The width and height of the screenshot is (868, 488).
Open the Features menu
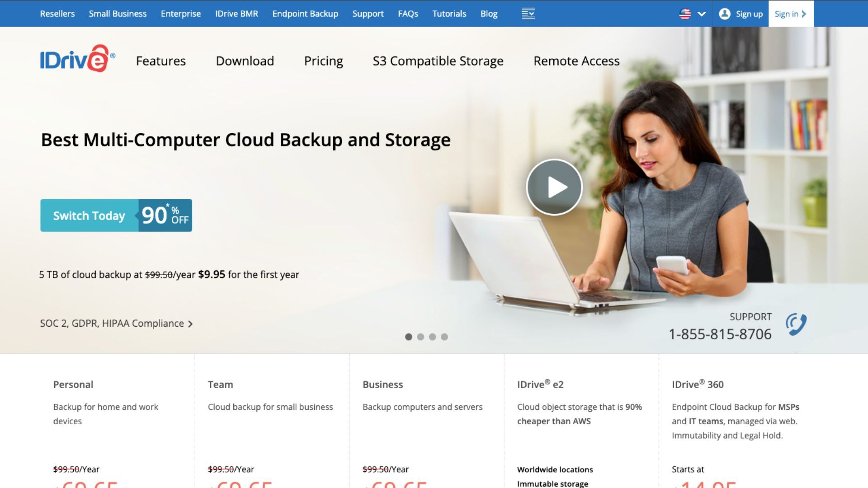click(161, 61)
